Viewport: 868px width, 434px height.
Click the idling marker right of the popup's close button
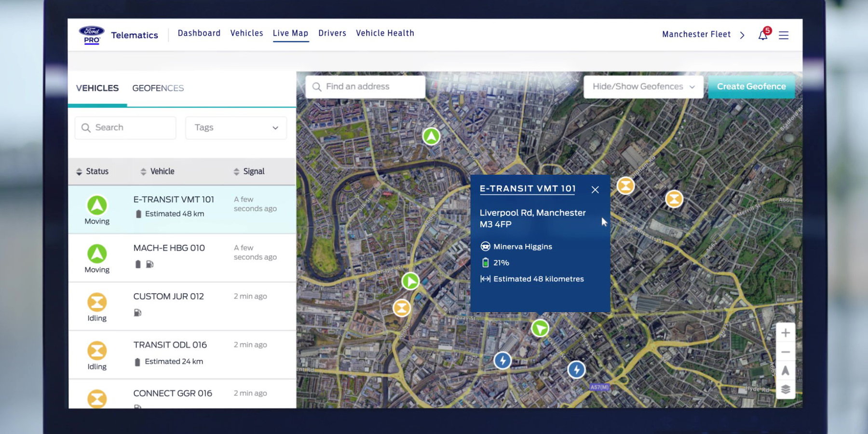coord(625,186)
